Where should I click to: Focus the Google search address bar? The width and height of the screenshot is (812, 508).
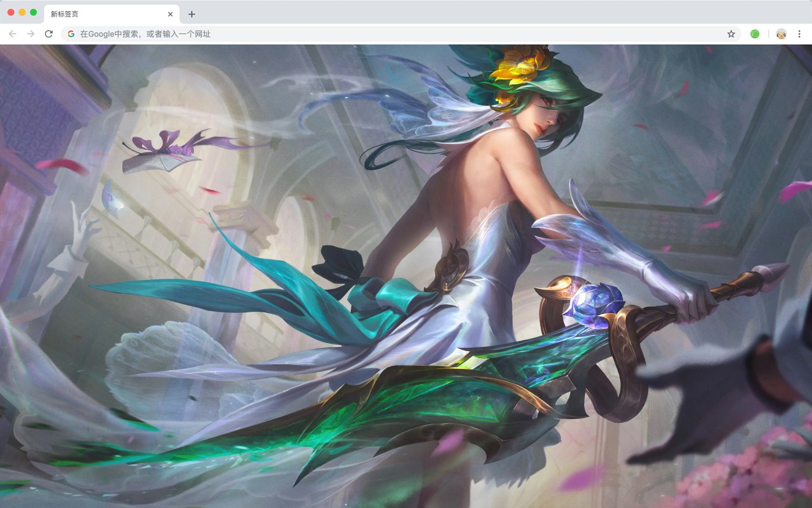(x=402, y=34)
